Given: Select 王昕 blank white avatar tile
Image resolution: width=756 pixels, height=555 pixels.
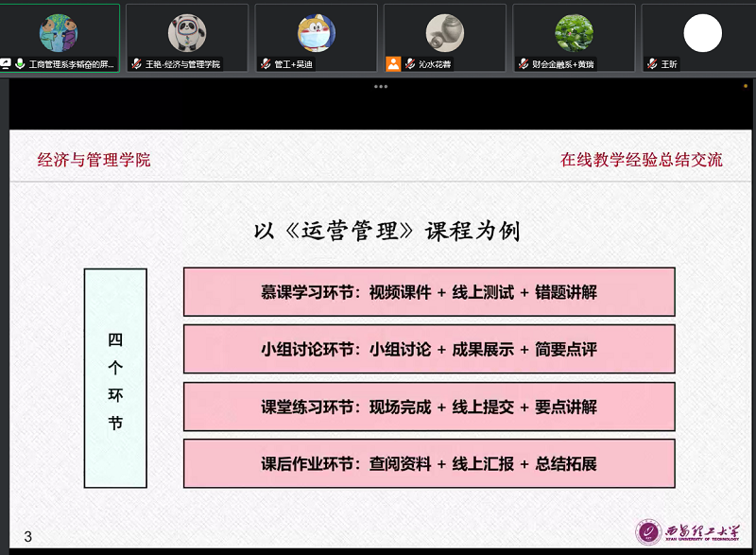Looking at the screenshot, I should (702, 34).
